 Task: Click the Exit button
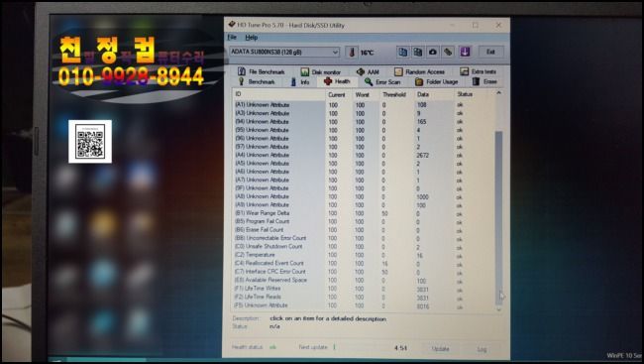[x=490, y=52]
